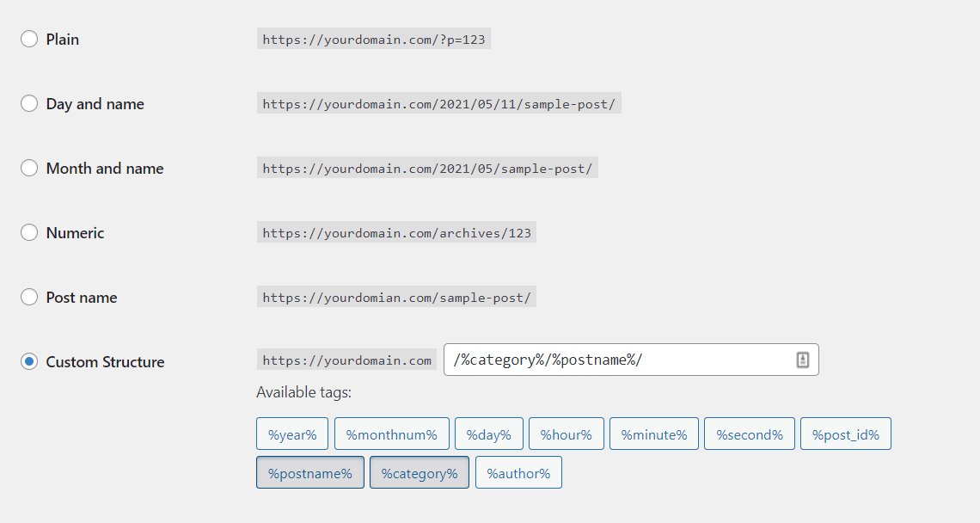Click the %day% tag button

(x=488, y=434)
